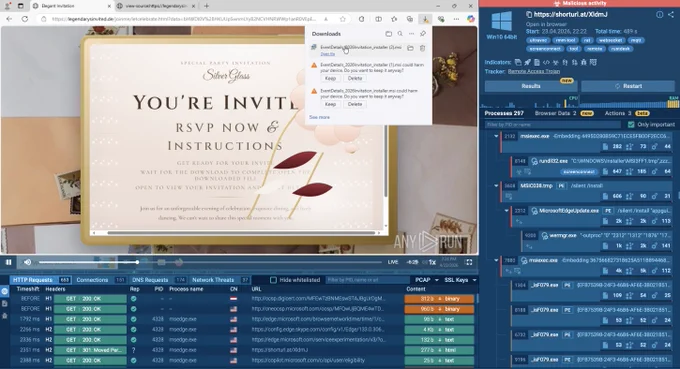Open a new Edge tab

(206, 6)
